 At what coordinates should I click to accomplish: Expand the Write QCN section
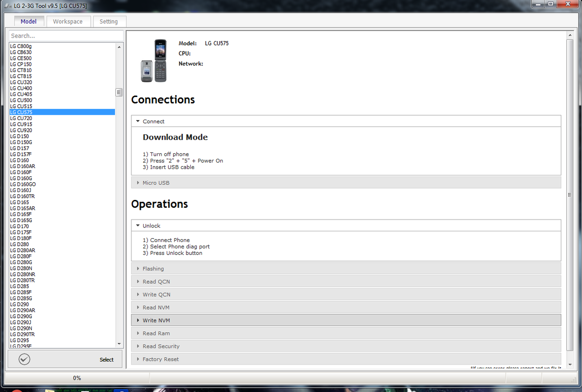click(346, 294)
